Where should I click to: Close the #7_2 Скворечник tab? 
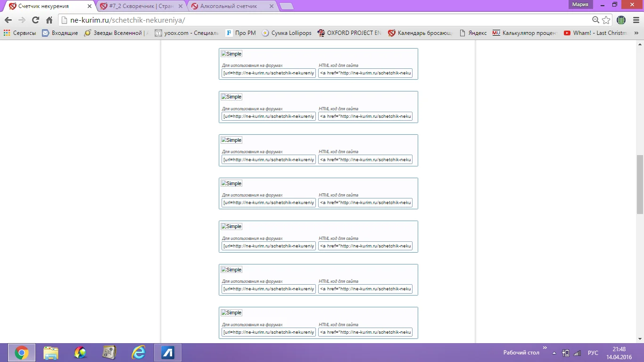(x=180, y=6)
